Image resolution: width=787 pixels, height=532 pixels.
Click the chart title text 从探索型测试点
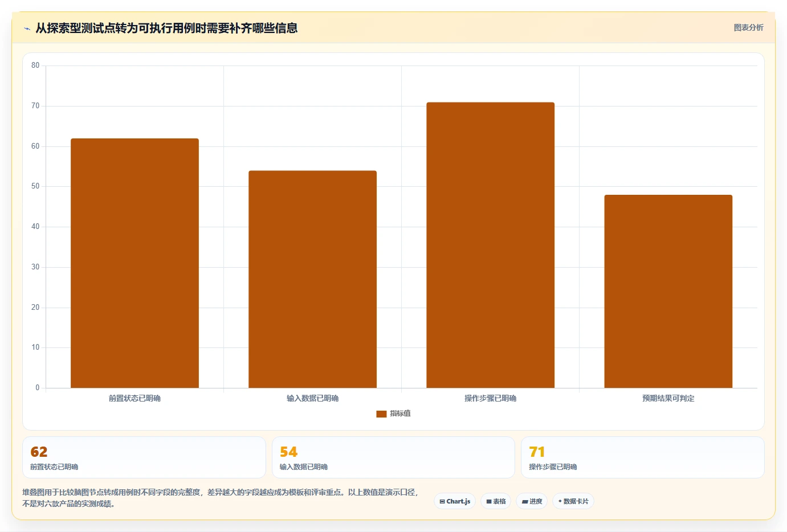(x=166, y=28)
